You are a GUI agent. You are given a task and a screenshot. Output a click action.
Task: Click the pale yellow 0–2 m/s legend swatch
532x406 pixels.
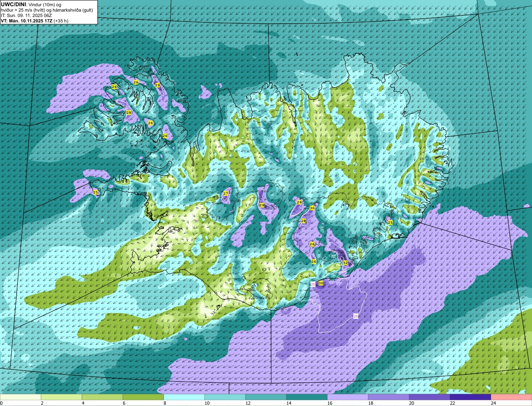(21, 397)
